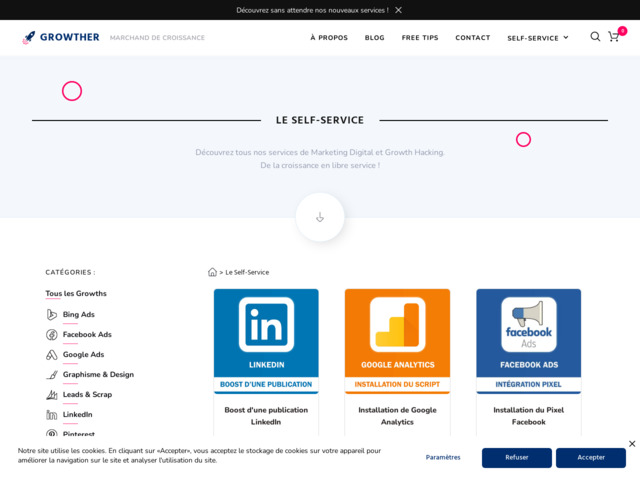Open the Contact menu item

(x=473, y=38)
